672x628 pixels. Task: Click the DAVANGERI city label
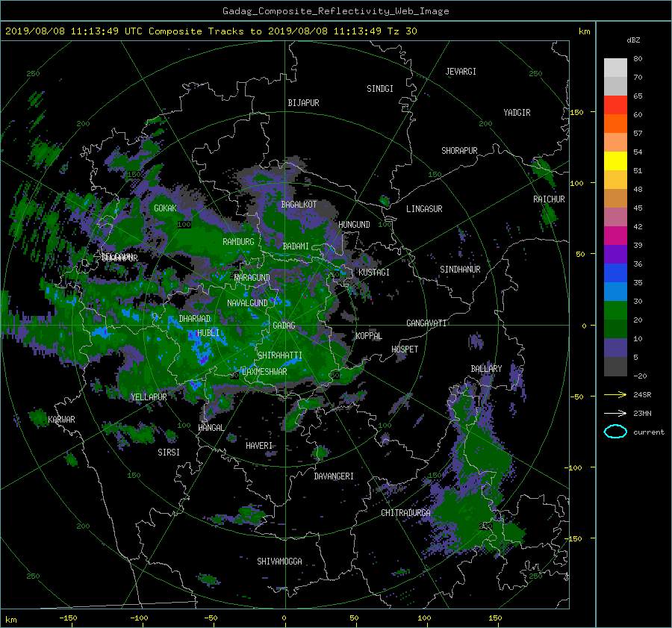click(x=334, y=476)
